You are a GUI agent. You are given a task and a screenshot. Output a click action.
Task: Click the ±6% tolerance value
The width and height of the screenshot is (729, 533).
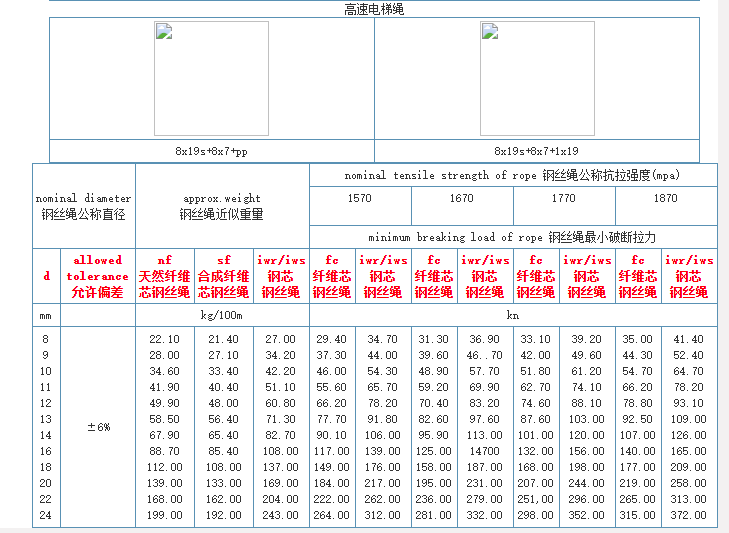(98, 427)
